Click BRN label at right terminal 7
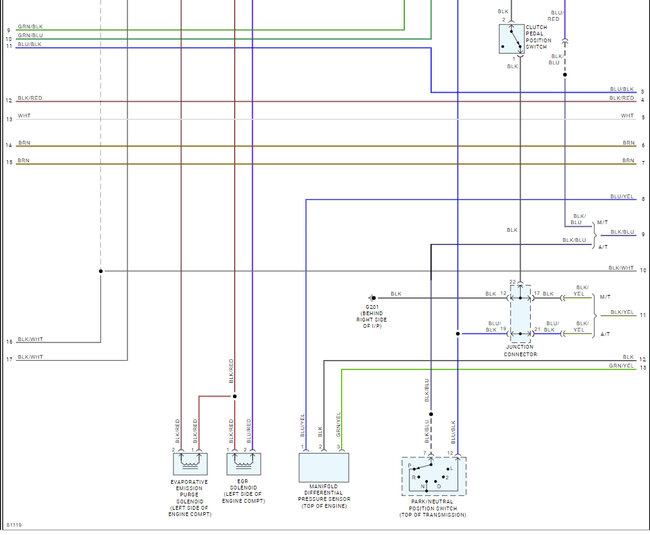650x535 pixels. [x=628, y=160]
